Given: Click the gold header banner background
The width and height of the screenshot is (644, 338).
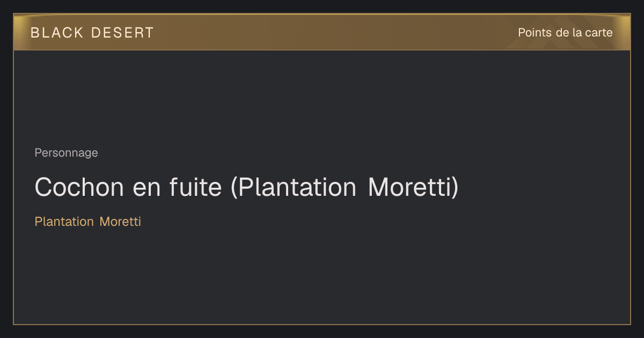Looking at the screenshot, I should 322,32.
